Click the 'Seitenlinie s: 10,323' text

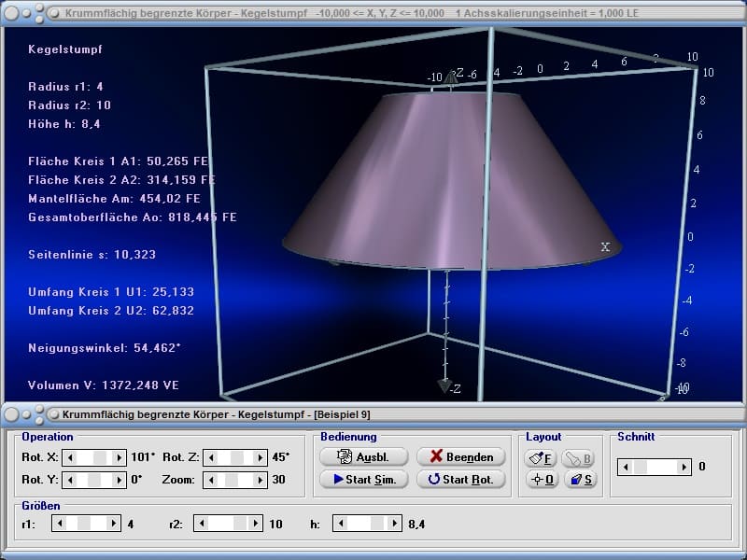point(92,254)
